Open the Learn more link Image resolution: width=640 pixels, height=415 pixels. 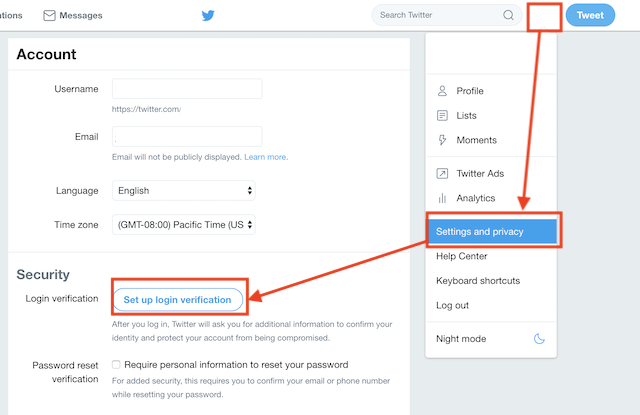tap(265, 157)
